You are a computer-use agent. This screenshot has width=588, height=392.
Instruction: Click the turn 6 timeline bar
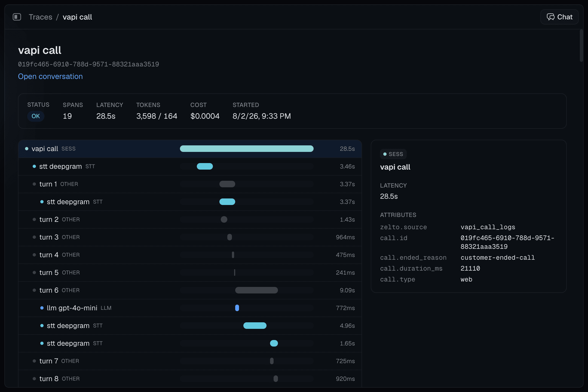[256, 290]
